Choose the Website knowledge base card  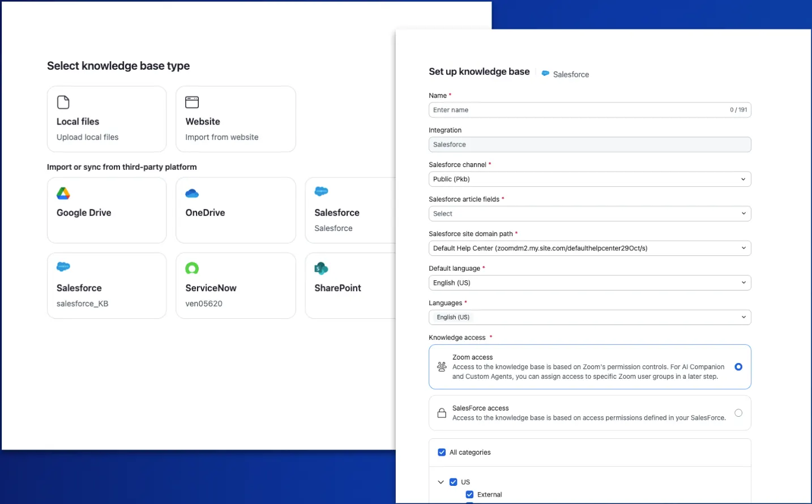(x=236, y=119)
